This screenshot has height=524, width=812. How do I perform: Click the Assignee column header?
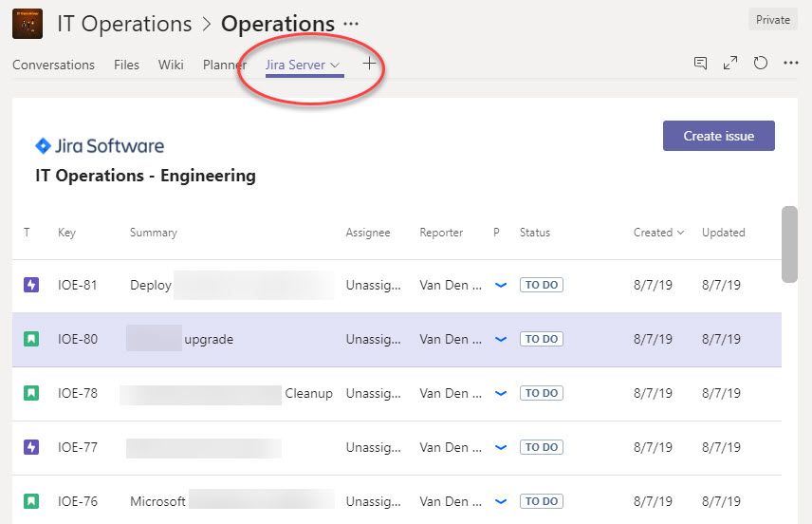click(368, 233)
